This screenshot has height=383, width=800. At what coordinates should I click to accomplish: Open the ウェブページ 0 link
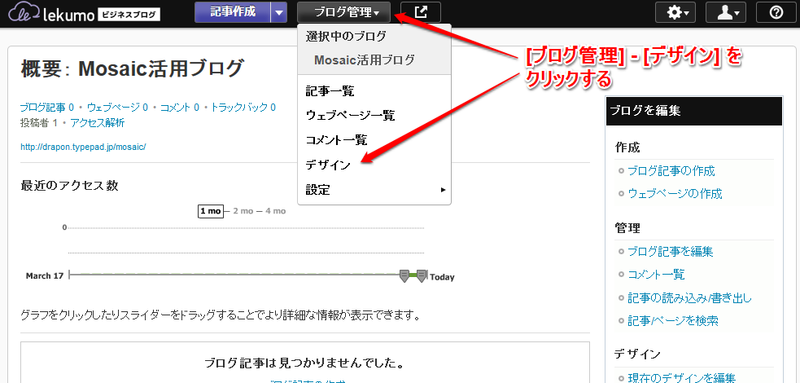[117, 108]
